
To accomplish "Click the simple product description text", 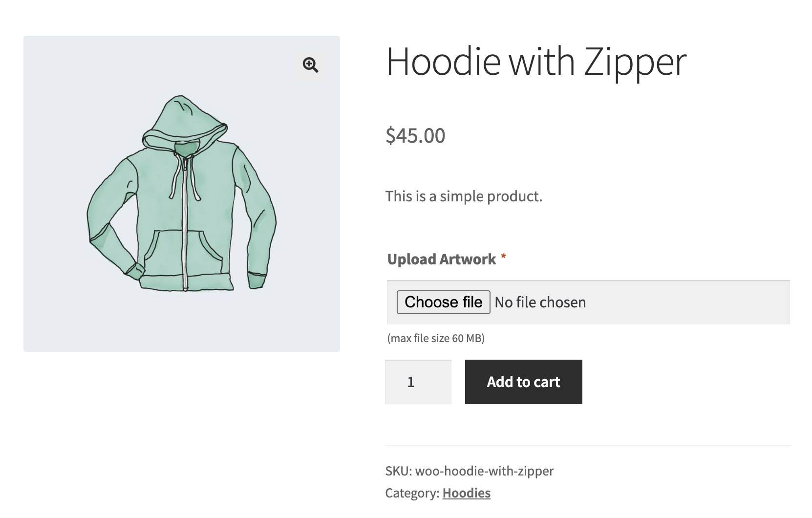I will [x=463, y=196].
